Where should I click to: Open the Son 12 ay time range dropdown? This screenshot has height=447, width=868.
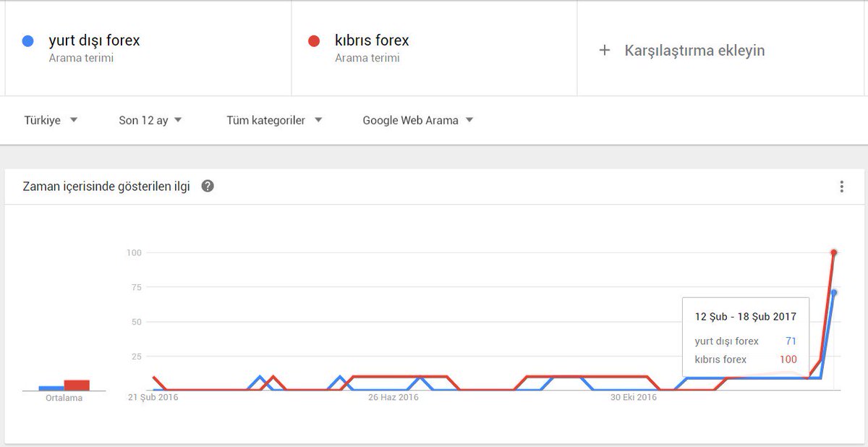150,120
